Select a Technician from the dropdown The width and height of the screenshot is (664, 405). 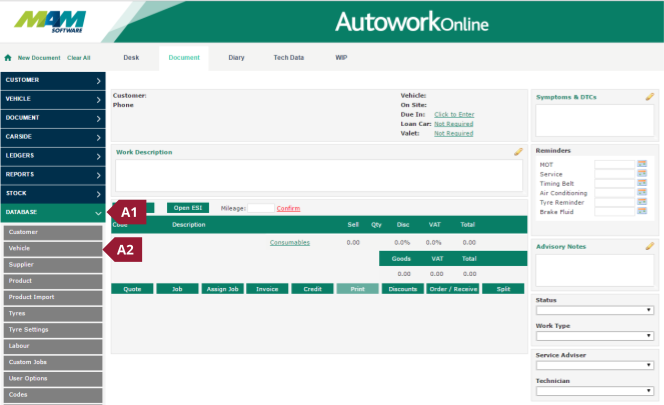point(594,392)
